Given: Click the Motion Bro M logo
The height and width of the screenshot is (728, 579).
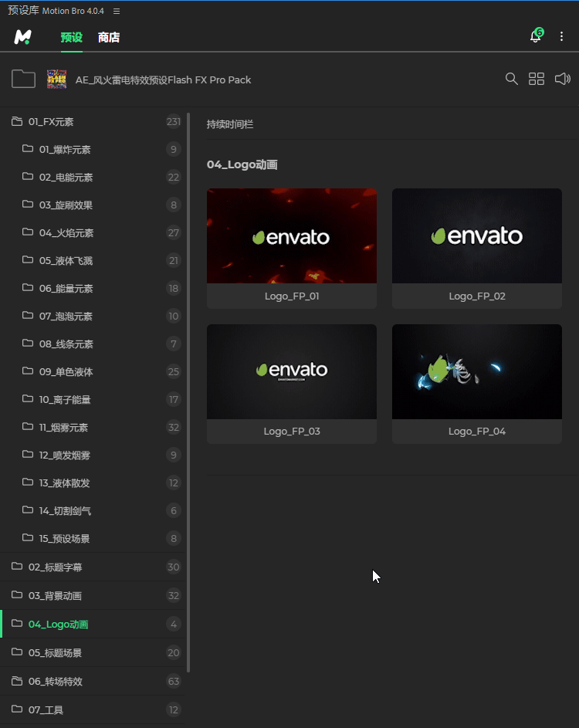Looking at the screenshot, I should click(22, 37).
